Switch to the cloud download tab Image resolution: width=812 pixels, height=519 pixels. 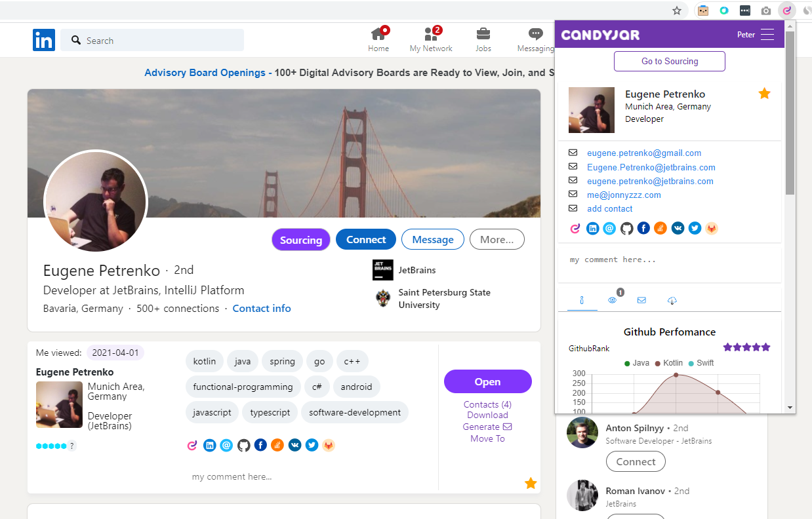(672, 300)
